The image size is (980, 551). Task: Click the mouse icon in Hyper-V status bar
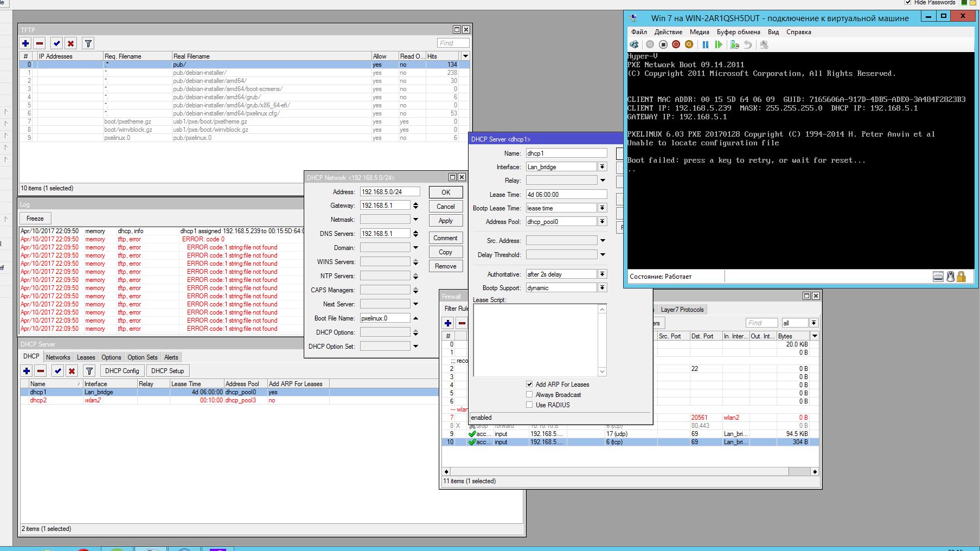point(950,277)
